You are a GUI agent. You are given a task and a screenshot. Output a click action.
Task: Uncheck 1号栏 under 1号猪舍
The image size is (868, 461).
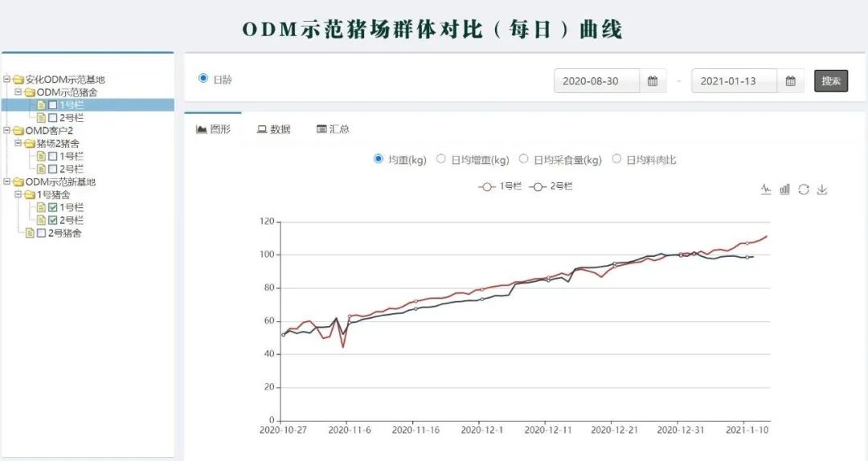[52, 207]
